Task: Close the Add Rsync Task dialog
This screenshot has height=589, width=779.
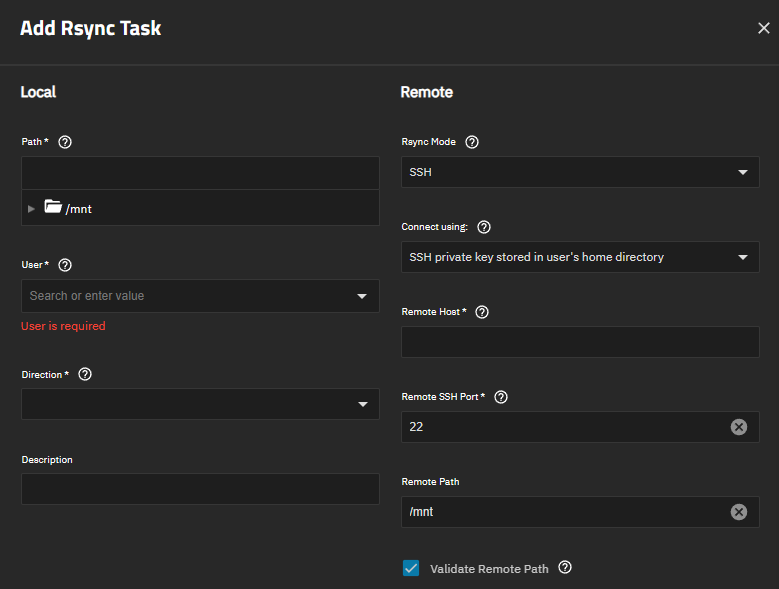Action: 764,28
